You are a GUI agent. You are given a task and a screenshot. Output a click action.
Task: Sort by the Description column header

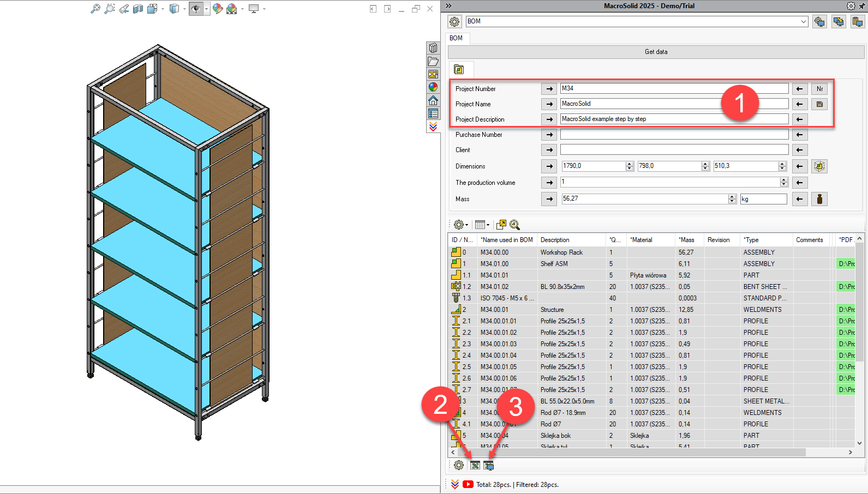(571, 240)
